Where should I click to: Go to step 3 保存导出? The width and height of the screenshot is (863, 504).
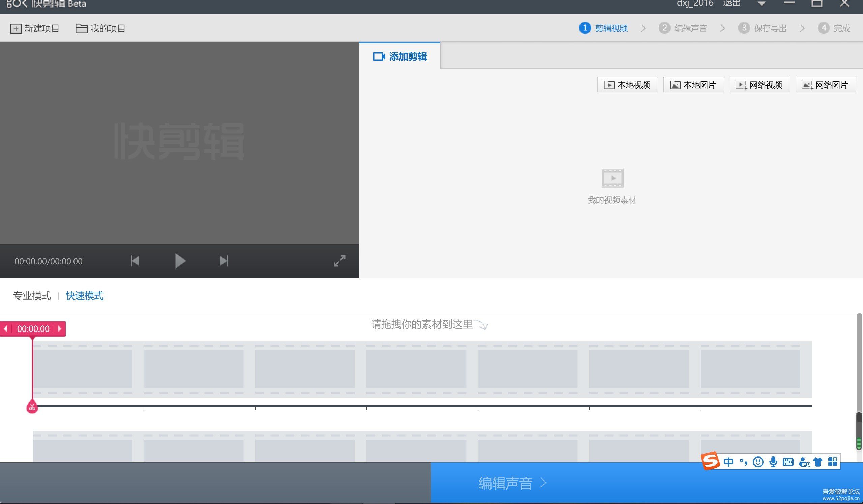coord(762,28)
